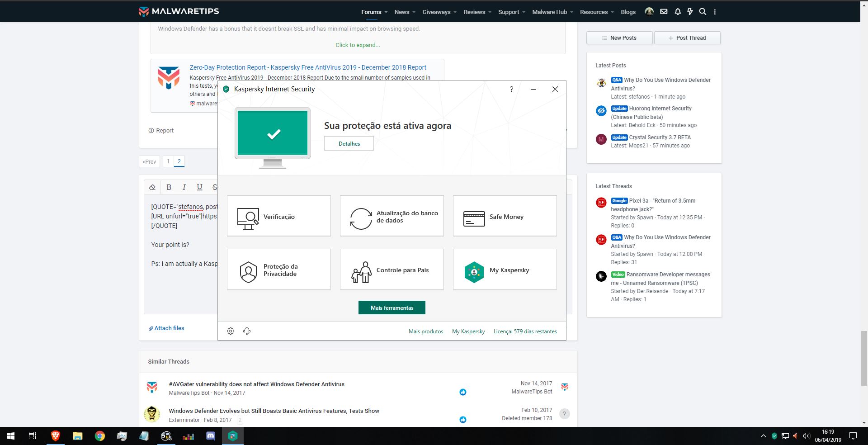Select page 2 of the thread
868x445 pixels.
pyautogui.click(x=179, y=161)
